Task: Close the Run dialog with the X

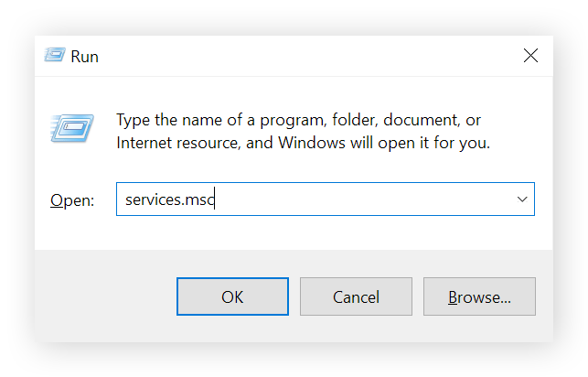Action: tap(530, 56)
